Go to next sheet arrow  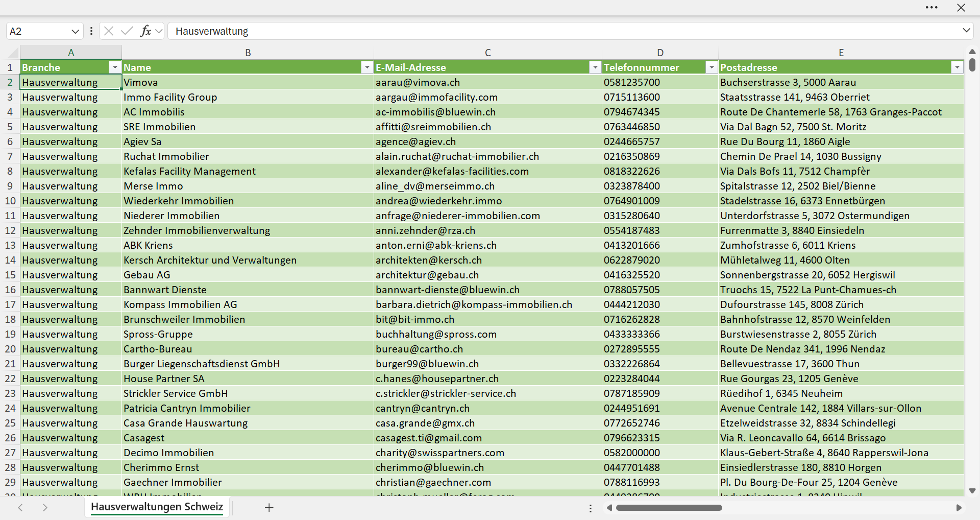[45, 508]
